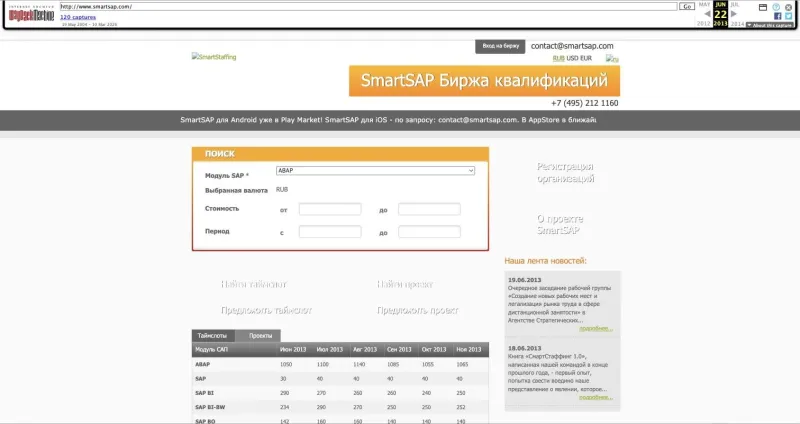Select EUR currency
Image resolution: width=800 pixels, height=424 pixels.
click(x=586, y=58)
